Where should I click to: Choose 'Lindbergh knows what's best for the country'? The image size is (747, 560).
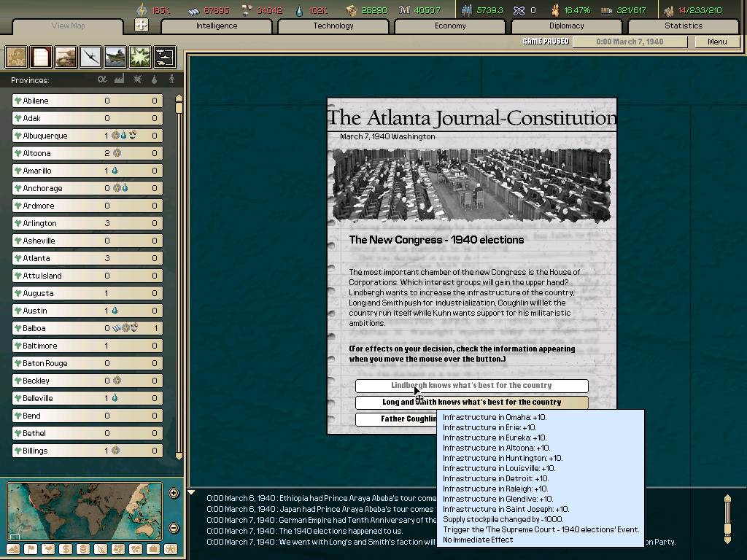(x=471, y=385)
